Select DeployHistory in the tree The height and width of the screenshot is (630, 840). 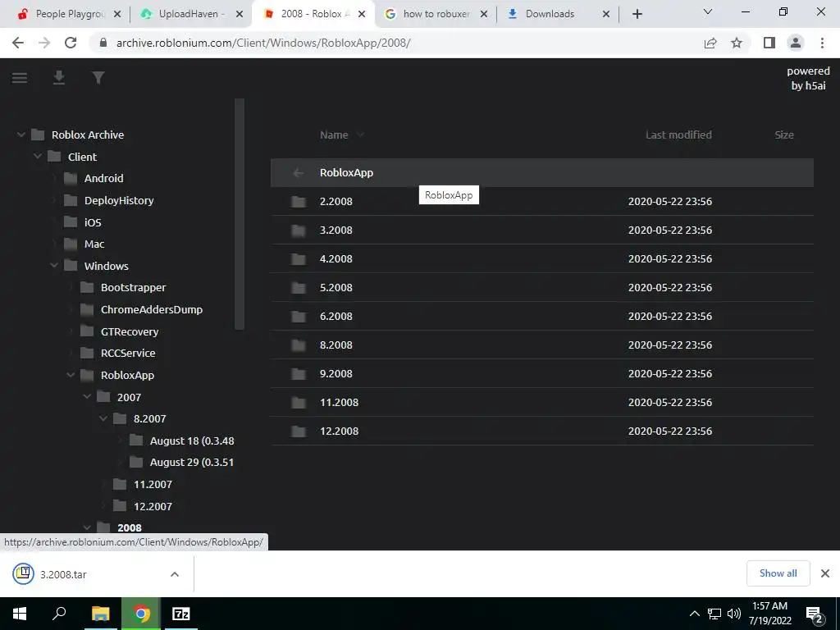point(119,200)
